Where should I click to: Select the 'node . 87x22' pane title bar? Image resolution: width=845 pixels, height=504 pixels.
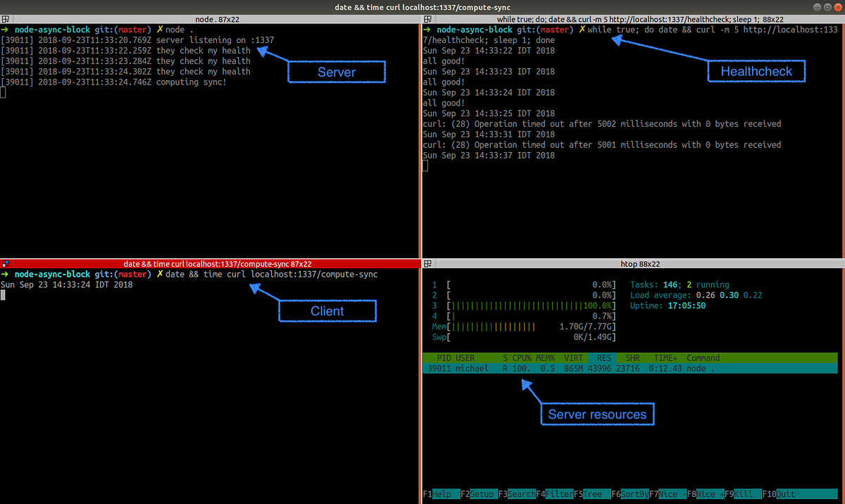[x=217, y=19]
